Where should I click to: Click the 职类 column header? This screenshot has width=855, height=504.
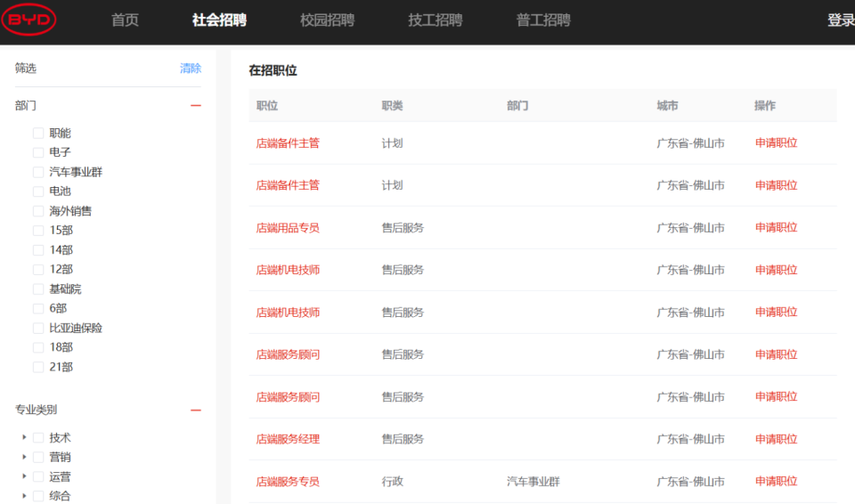pyautogui.click(x=392, y=106)
